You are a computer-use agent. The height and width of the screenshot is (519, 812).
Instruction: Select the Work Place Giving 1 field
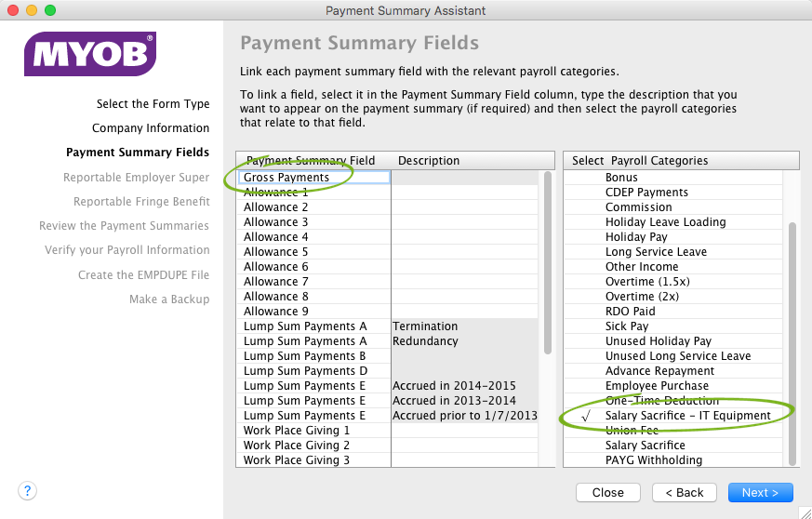[x=313, y=431]
